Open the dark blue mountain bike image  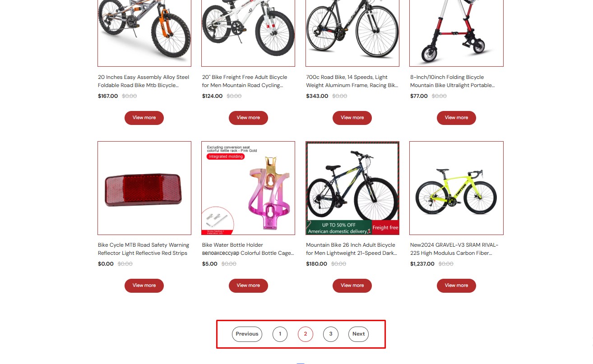pyautogui.click(x=352, y=188)
